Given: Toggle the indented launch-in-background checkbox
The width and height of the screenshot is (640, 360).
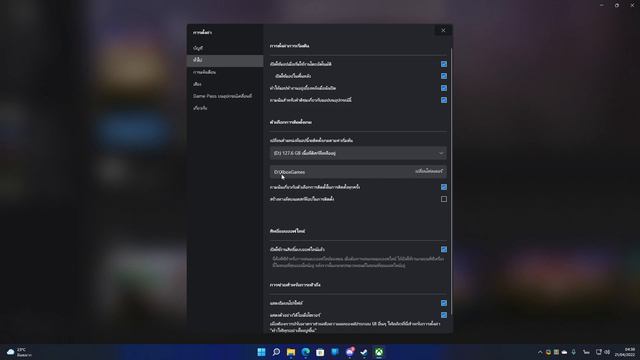Looking at the screenshot, I should coord(444,76).
